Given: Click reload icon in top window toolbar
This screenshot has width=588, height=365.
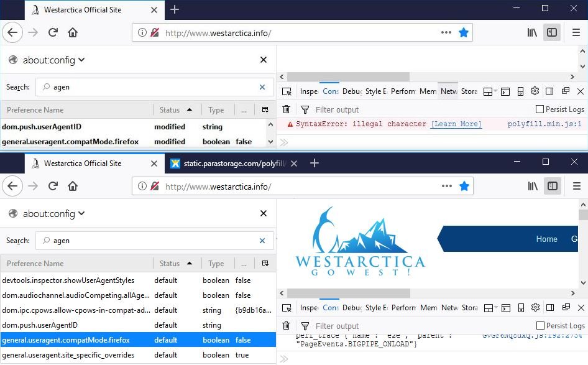Looking at the screenshot, I should click(53, 32).
